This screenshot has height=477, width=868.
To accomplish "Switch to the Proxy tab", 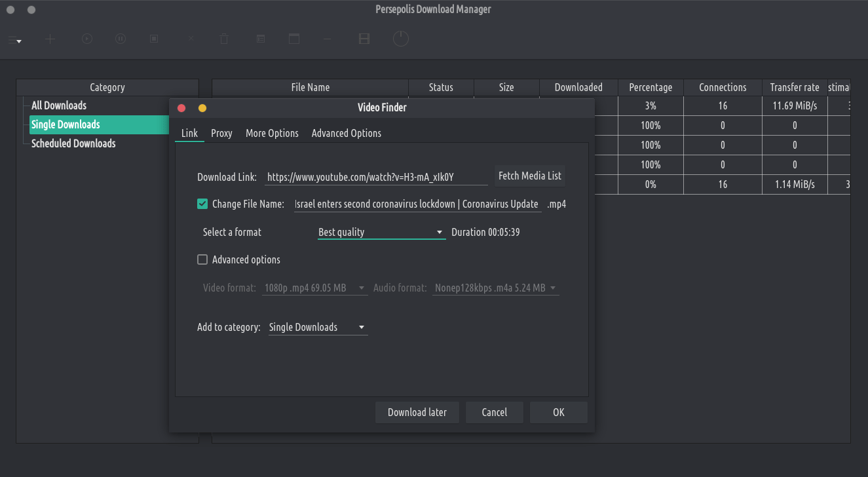I will (x=221, y=133).
